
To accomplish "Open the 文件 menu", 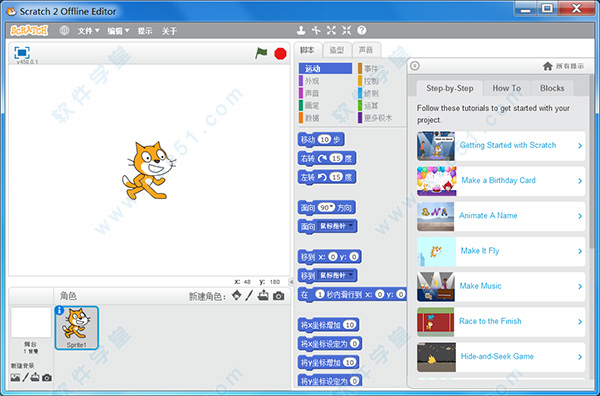I will pos(88,31).
